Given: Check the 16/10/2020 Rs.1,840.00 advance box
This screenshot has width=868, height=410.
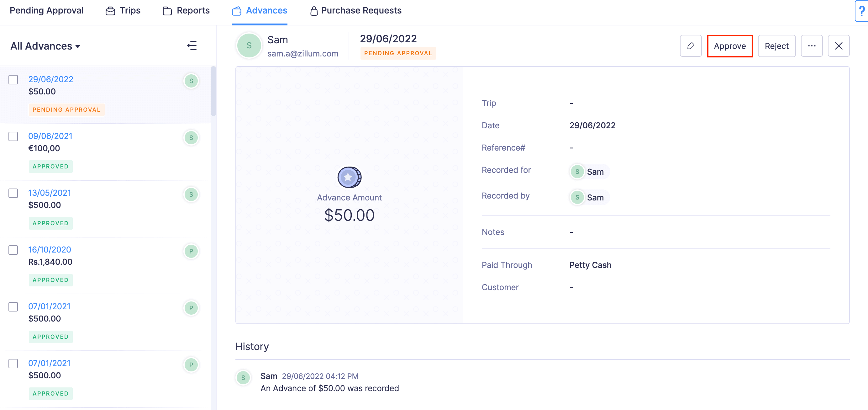Looking at the screenshot, I should tap(13, 250).
